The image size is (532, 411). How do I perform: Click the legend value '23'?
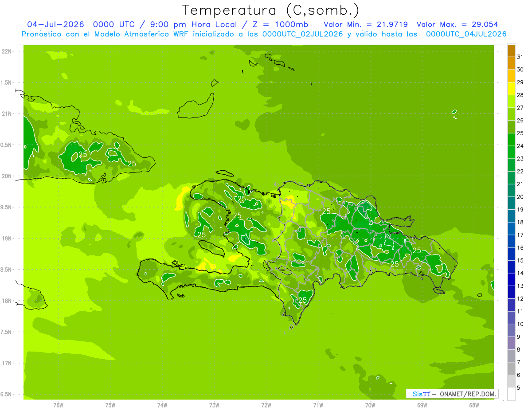(520, 159)
